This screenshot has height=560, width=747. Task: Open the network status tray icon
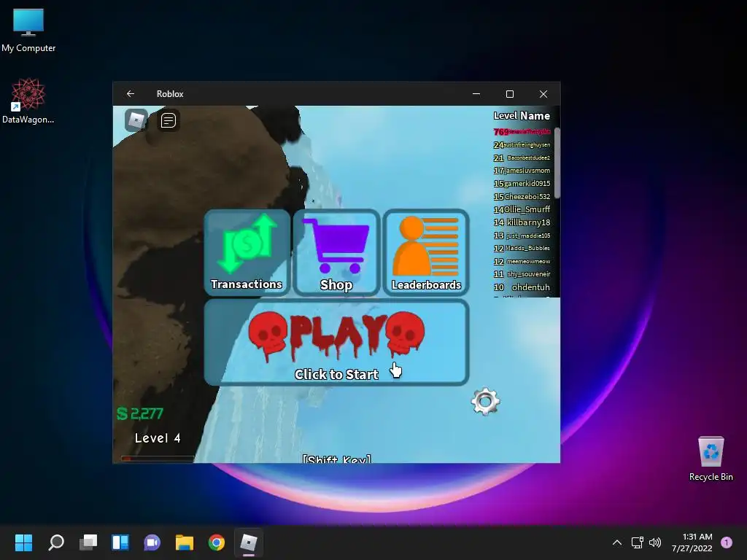[638, 542]
